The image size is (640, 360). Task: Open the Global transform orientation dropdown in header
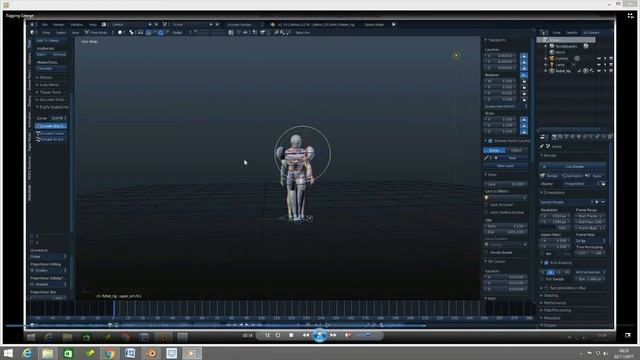click(179, 33)
